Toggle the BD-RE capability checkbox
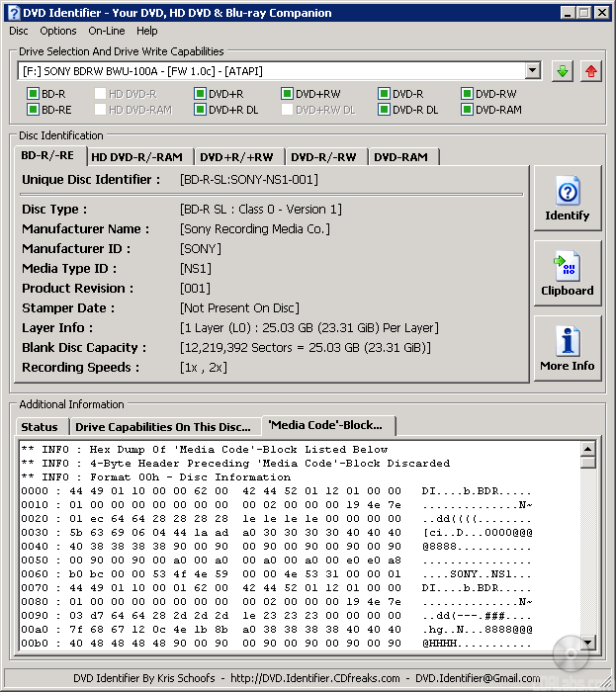This screenshot has height=692, width=616. click(x=33, y=110)
